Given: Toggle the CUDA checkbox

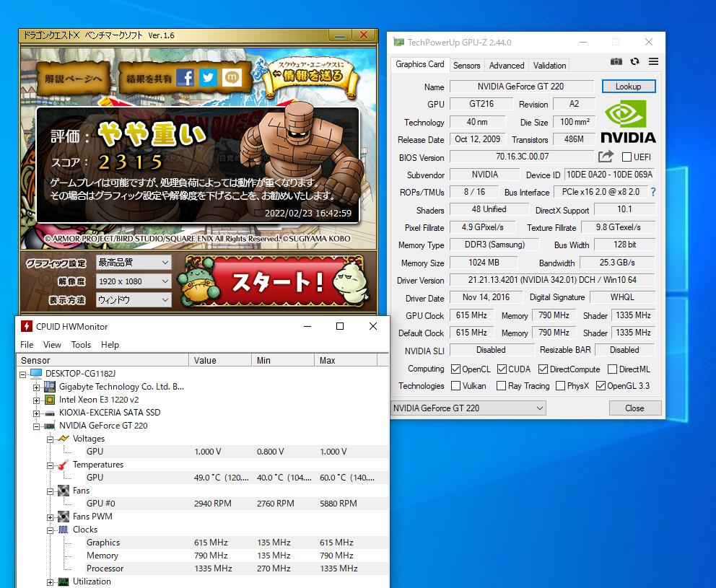Looking at the screenshot, I should 502,369.
